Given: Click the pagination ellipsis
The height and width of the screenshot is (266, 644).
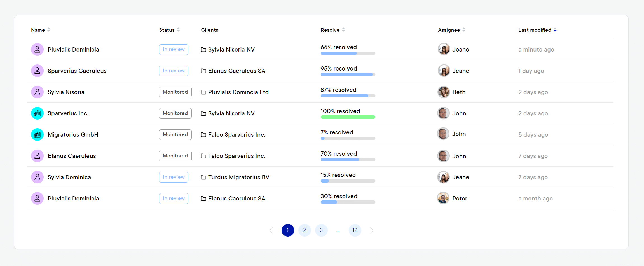Looking at the screenshot, I should click(338, 231).
